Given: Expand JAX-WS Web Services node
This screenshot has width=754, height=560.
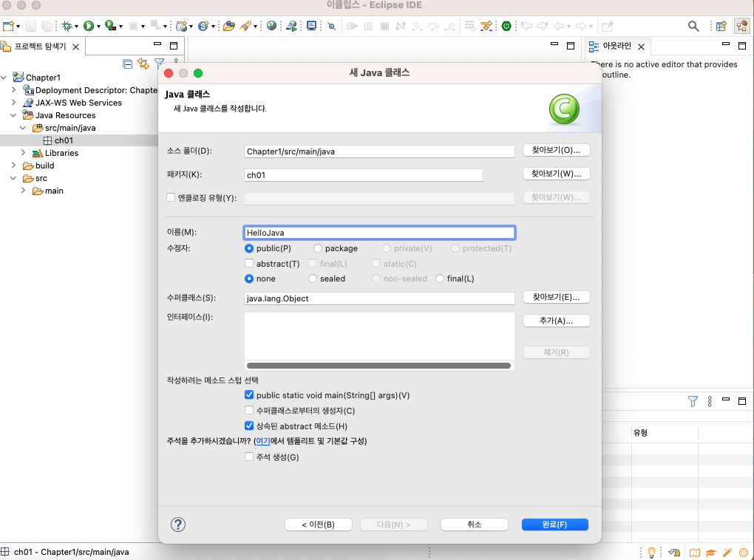Looking at the screenshot, I should point(14,103).
